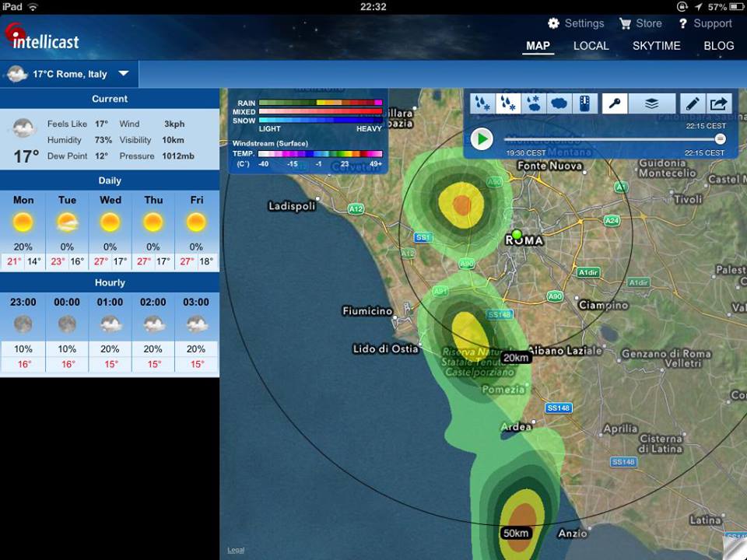
Task: Tap the 00:00 hourly moon icon
Action: (x=67, y=324)
